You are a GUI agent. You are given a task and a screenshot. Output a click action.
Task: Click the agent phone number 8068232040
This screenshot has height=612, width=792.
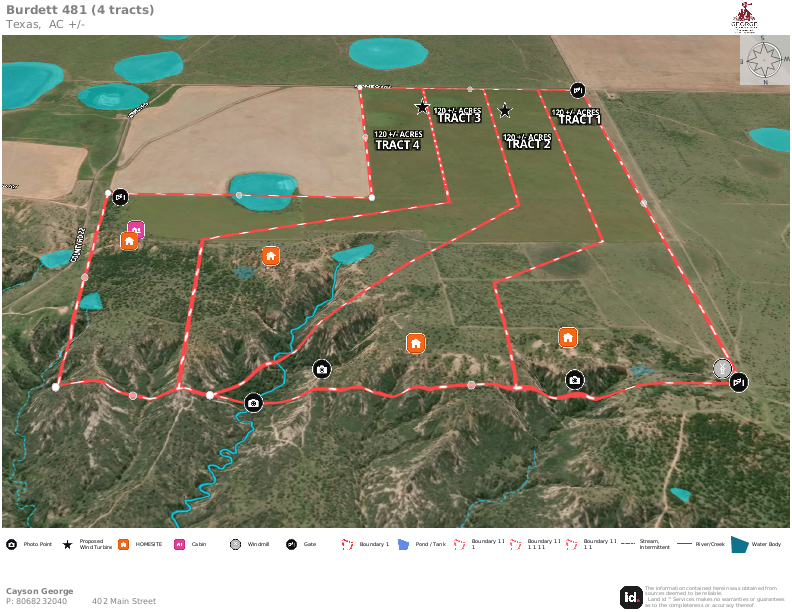click(37, 601)
